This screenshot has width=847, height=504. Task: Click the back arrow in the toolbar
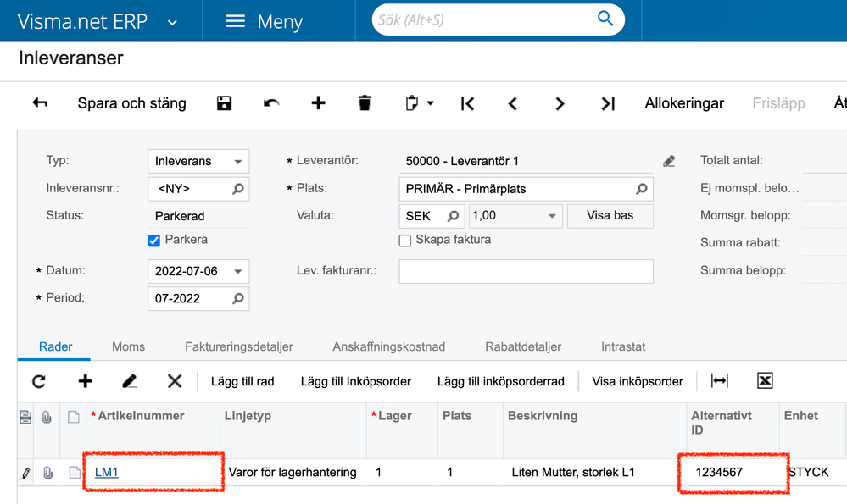(40, 102)
